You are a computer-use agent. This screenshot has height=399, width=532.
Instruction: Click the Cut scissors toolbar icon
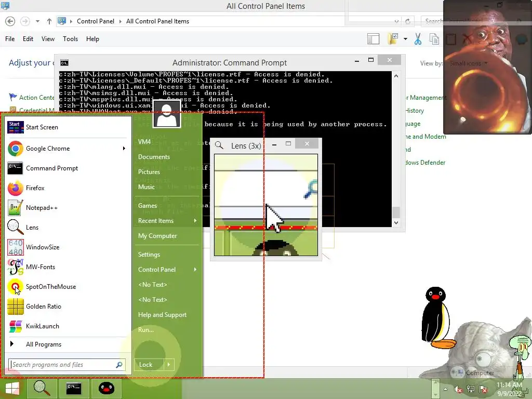coord(418,39)
